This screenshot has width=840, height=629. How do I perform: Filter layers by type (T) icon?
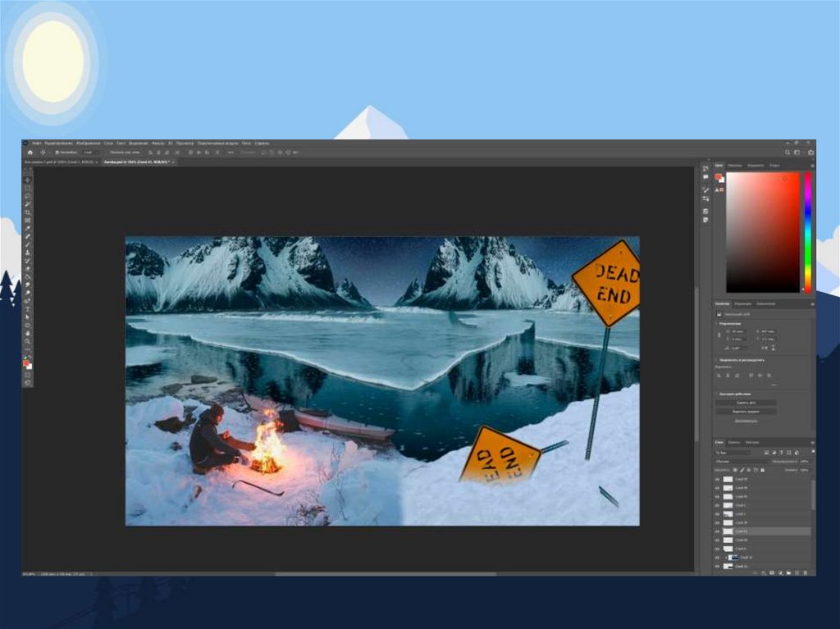click(782, 453)
